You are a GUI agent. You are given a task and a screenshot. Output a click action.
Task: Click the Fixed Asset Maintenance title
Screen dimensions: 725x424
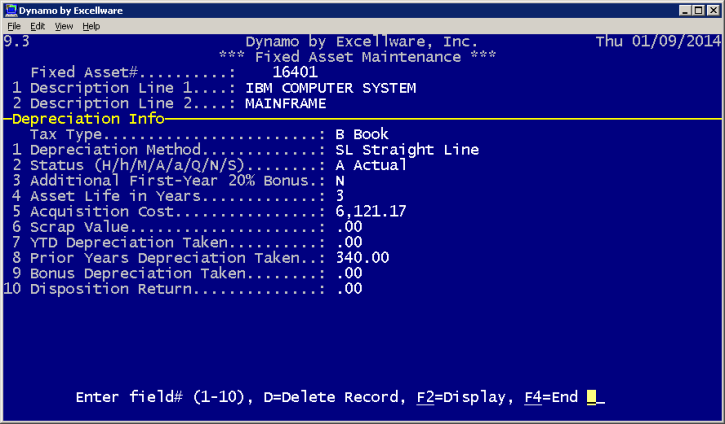tap(357, 57)
